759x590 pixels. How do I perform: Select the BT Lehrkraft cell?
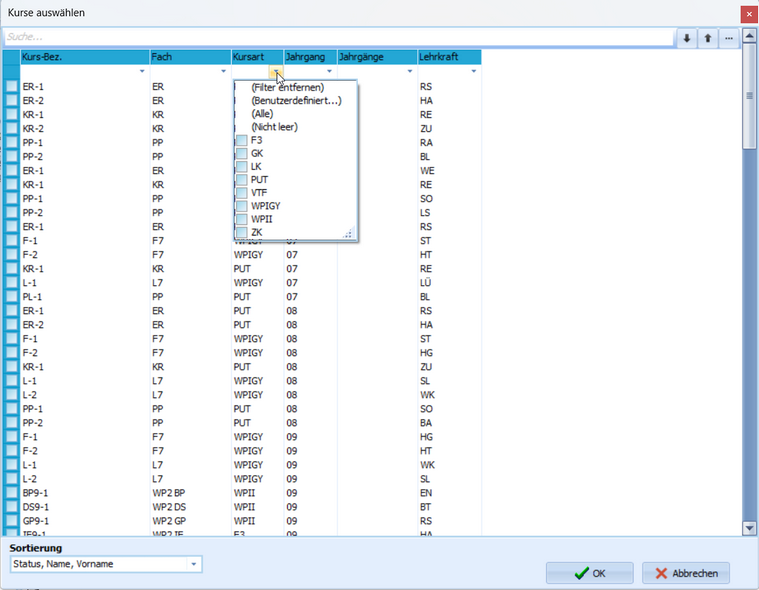coord(449,507)
